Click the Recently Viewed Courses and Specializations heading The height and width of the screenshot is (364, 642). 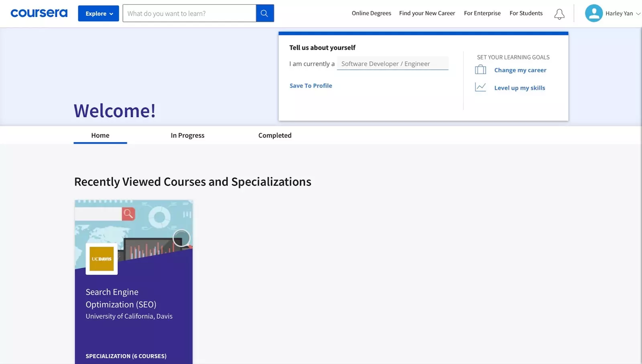click(x=193, y=182)
